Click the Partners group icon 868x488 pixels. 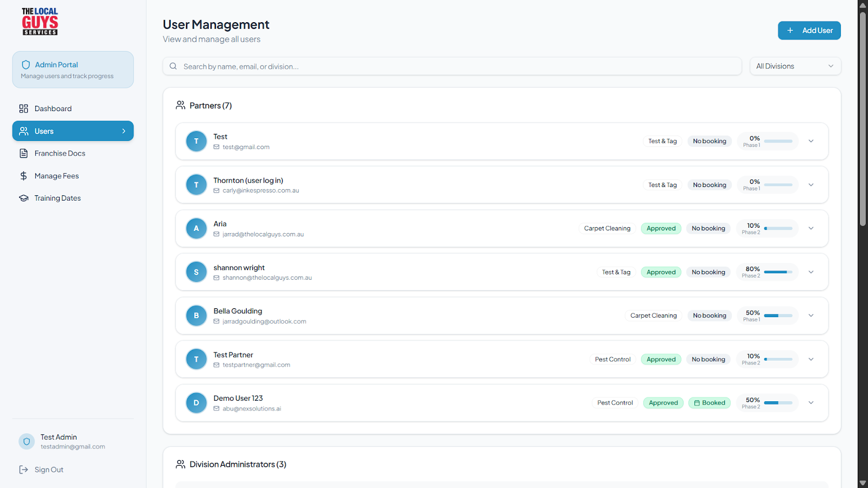tap(181, 105)
